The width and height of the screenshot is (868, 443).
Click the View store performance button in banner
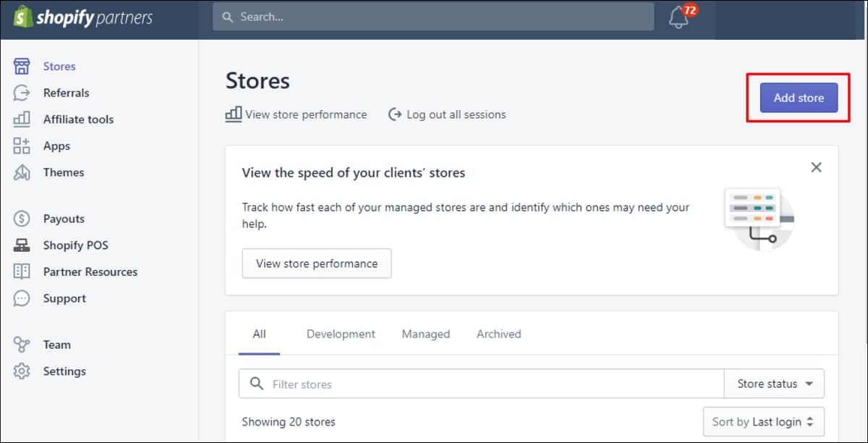[317, 263]
